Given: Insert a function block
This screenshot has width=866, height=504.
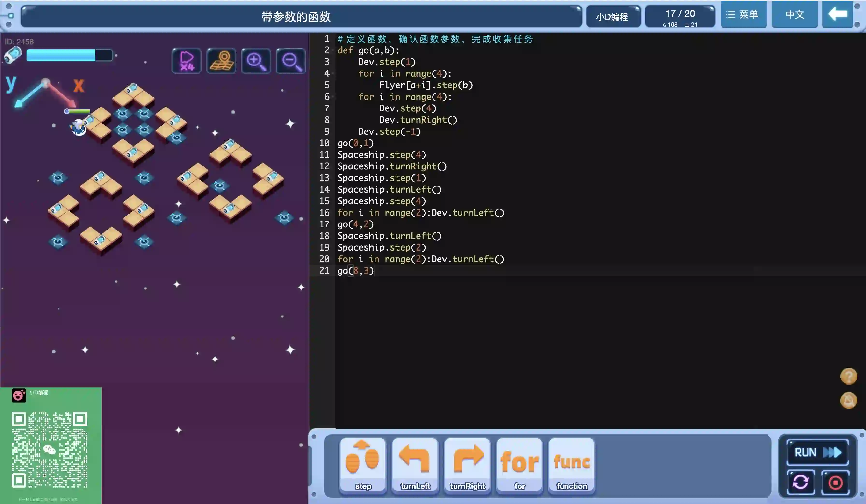Looking at the screenshot, I should click(x=571, y=464).
